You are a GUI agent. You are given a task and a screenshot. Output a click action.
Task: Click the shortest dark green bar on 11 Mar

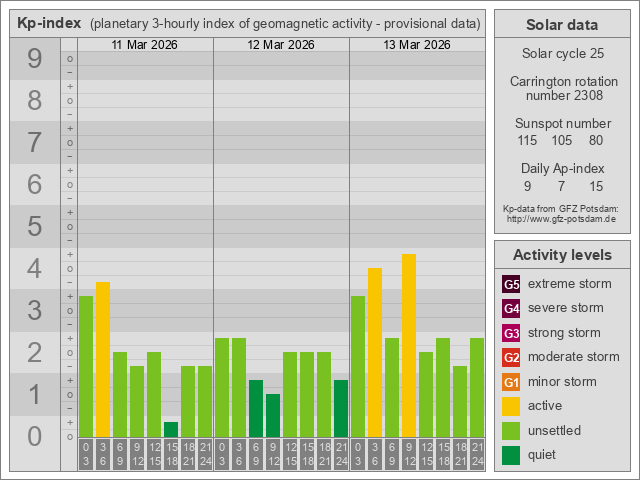(171, 430)
